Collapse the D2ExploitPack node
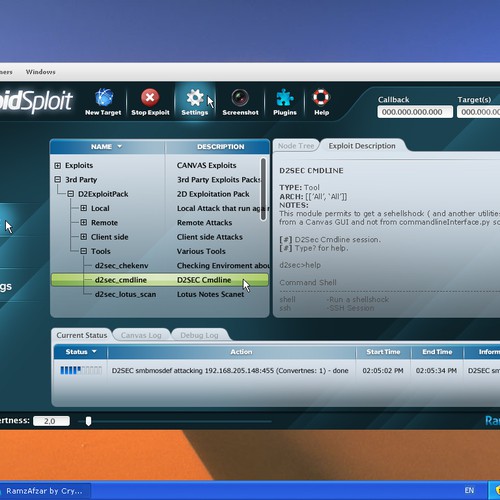The image size is (500, 500). point(71,194)
